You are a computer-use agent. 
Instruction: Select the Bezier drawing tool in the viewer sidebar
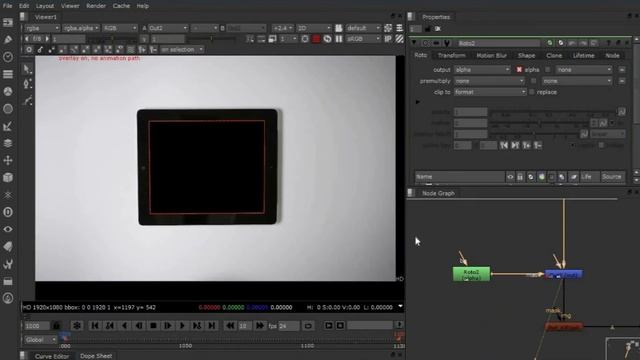(x=27, y=100)
